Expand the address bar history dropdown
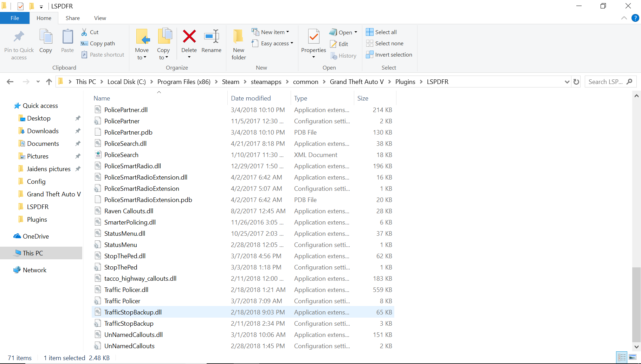 (x=567, y=82)
